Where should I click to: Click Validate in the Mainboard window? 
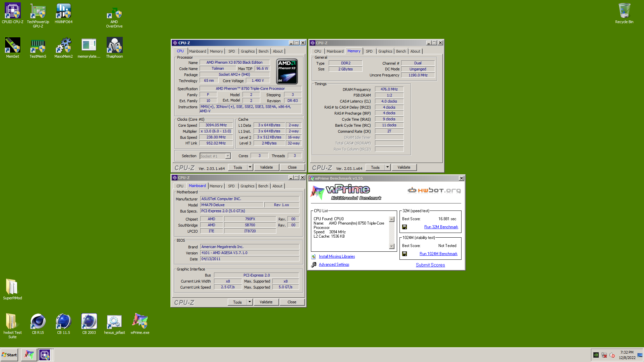pyautogui.click(x=266, y=302)
